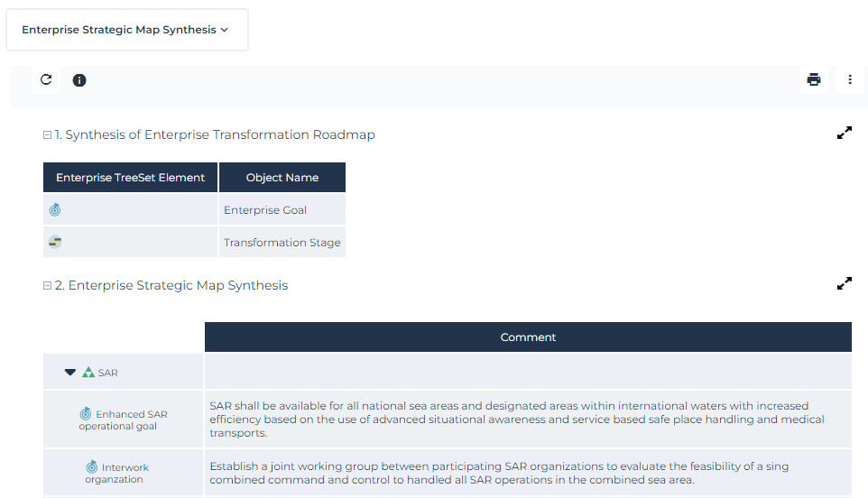Click the green SAR triangle icon
868x498 pixels.
[88, 372]
